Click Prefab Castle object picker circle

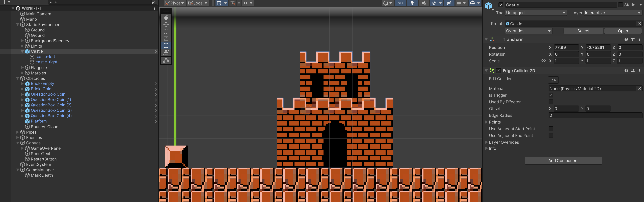click(x=639, y=24)
